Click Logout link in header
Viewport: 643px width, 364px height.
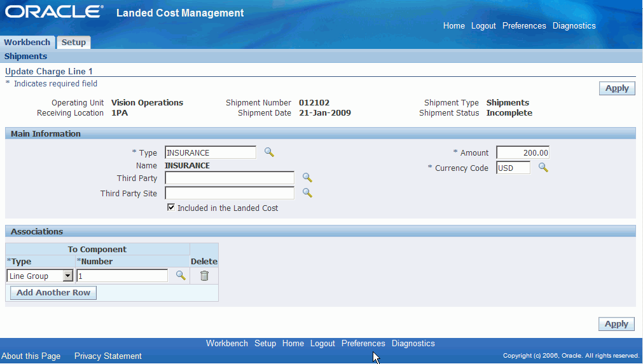click(483, 25)
